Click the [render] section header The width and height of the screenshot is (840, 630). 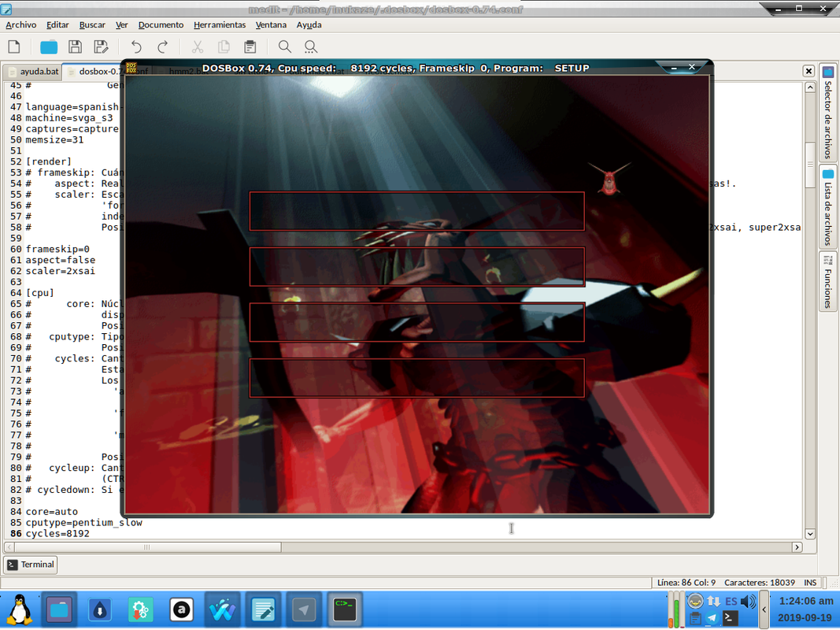pos(48,161)
